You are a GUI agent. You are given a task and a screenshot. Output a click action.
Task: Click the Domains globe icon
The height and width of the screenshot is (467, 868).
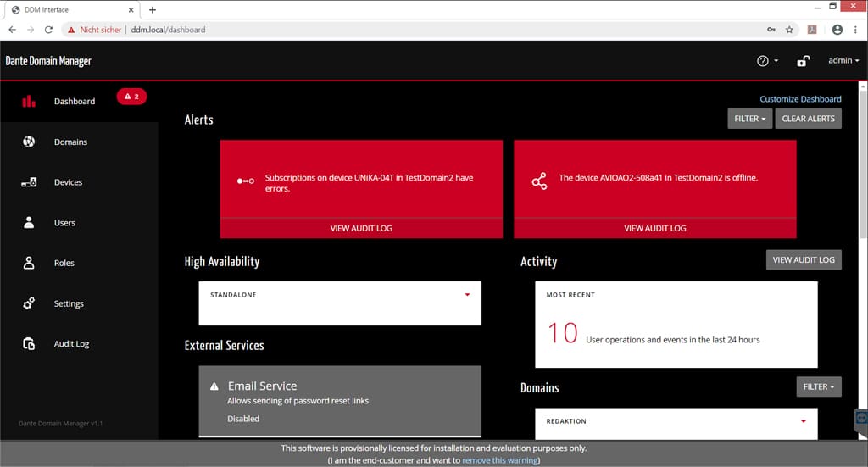tap(29, 142)
